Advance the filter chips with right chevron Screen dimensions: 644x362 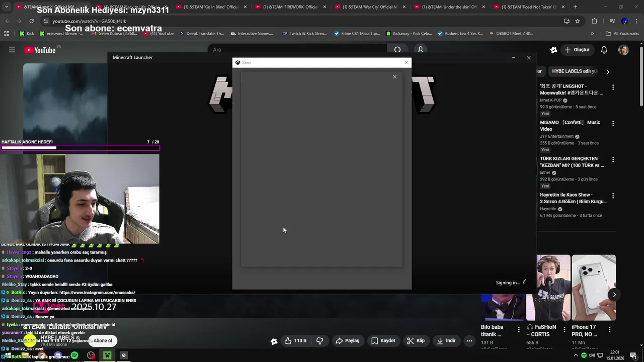coord(607,72)
